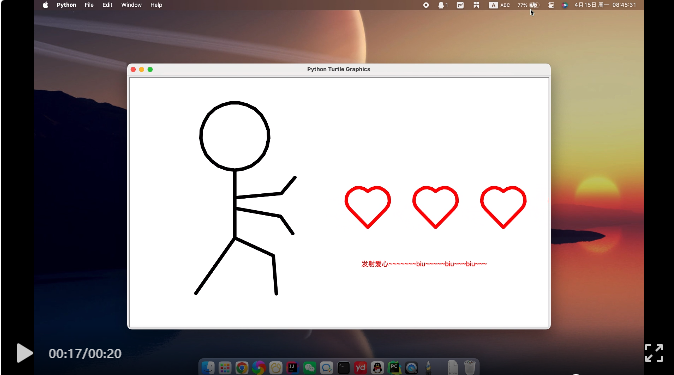Image resolution: width=674 pixels, height=375 pixels.
Task: Open QuickTime Player from the dock
Action: coord(411,368)
